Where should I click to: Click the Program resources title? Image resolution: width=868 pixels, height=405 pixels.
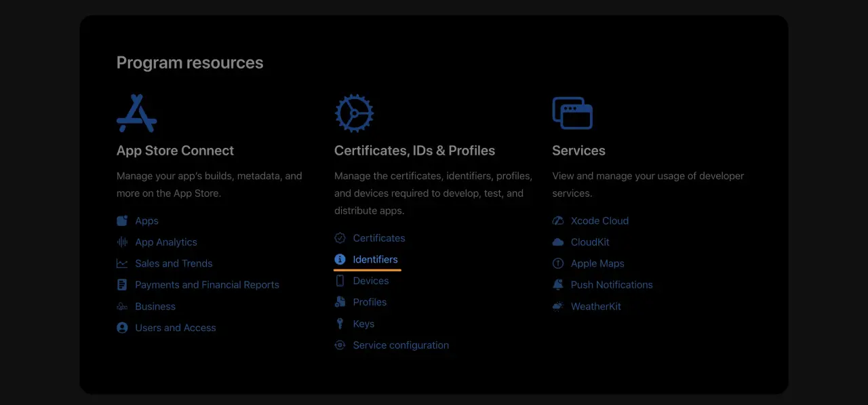tap(190, 62)
